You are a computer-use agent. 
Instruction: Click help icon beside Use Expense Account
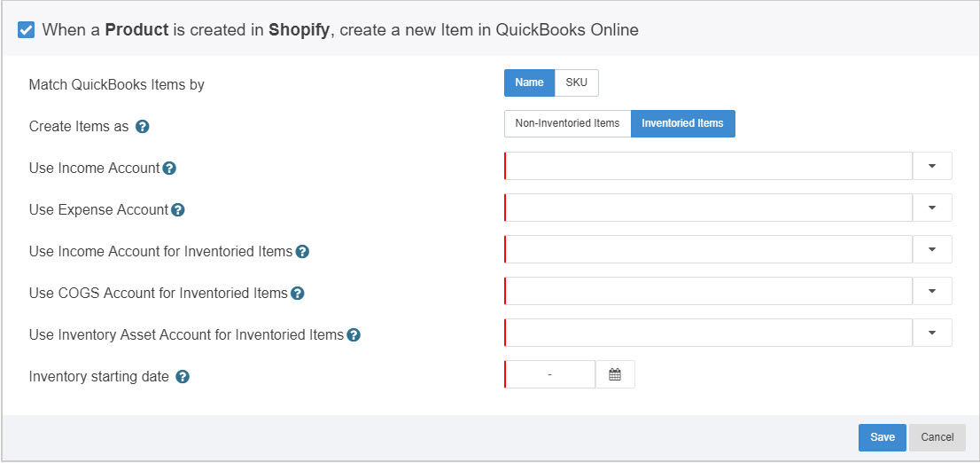click(x=177, y=209)
